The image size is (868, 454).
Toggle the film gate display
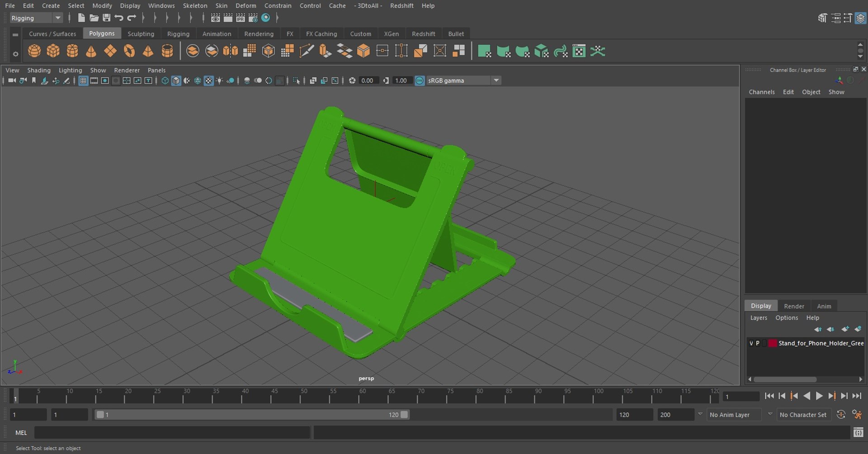click(x=94, y=80)
